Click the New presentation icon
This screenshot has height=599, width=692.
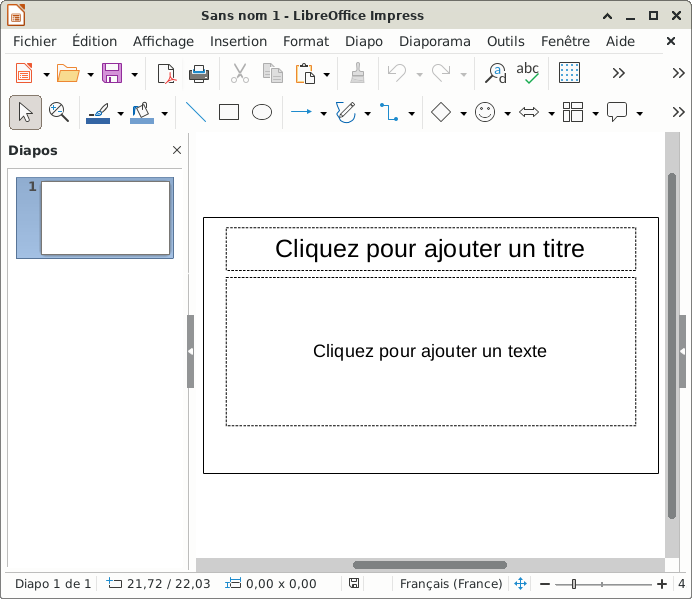pos(24,73)
